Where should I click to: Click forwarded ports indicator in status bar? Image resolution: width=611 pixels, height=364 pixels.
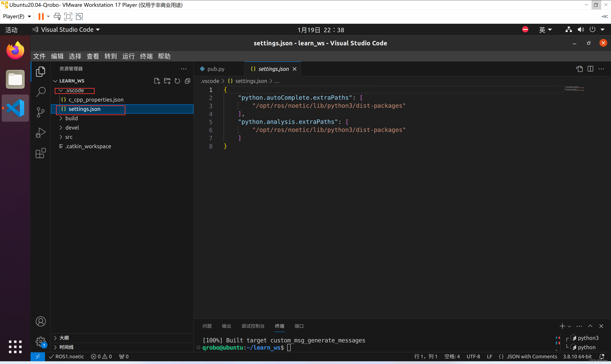coord(124,356)
